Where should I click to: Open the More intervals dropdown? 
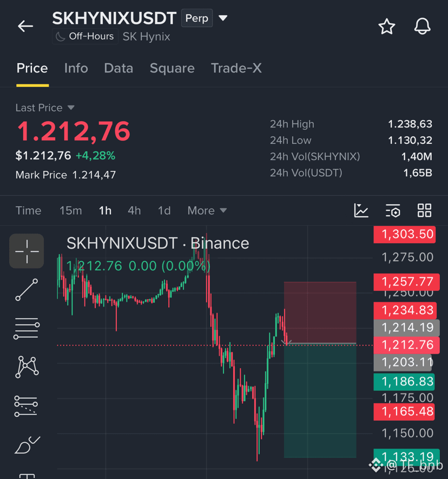(x=207, y=210)
